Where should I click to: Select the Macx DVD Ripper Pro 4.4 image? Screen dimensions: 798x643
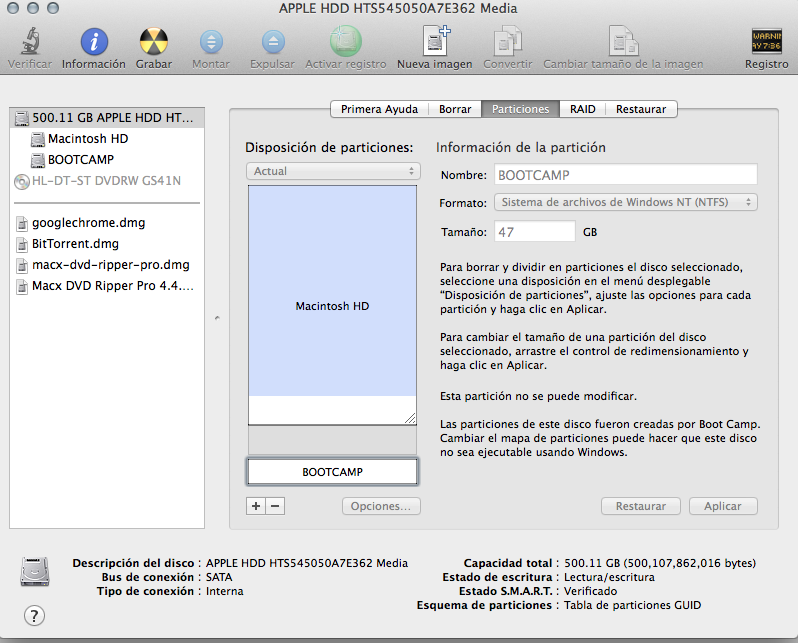coord(107,286)
